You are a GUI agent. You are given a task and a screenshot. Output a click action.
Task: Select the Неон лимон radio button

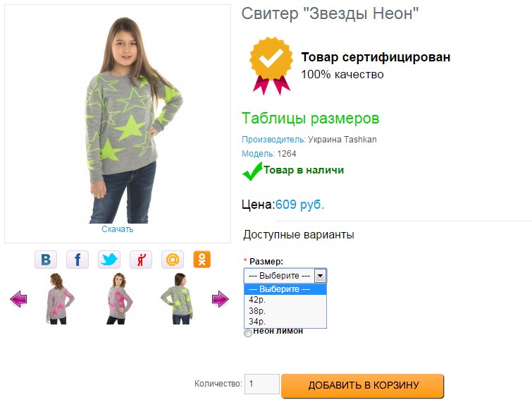[248, 333]
